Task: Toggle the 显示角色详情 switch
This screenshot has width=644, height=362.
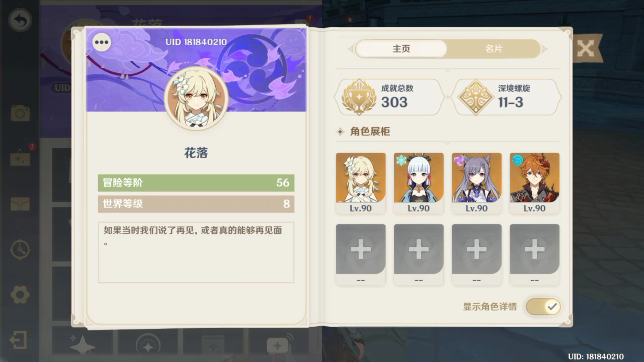Action: click(543, 306)
